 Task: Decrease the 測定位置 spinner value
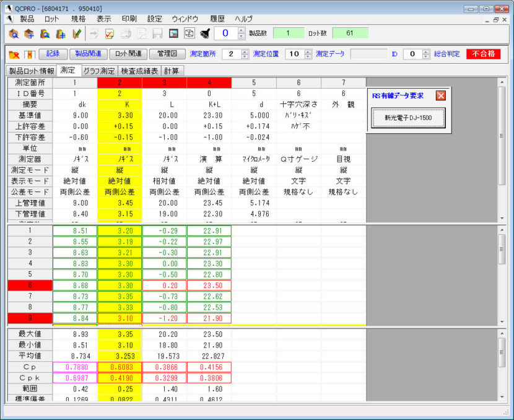click(x=308, y=56)
